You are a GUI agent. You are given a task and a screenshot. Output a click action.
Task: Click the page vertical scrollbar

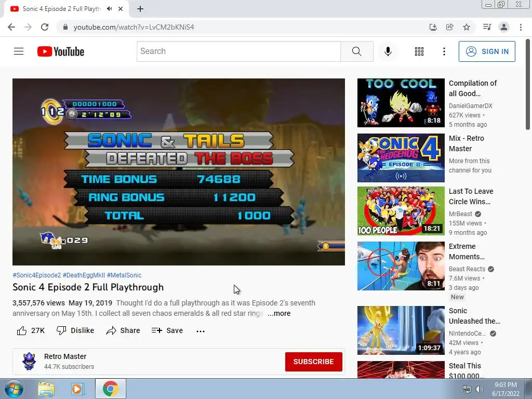[x=528, y=84]
